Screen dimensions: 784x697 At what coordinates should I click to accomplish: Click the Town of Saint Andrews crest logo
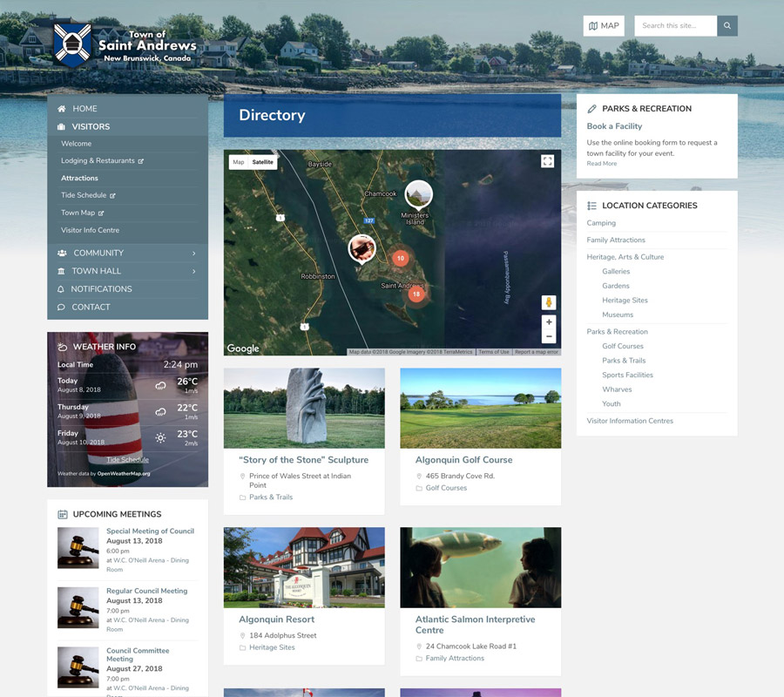tap(72, 44)
